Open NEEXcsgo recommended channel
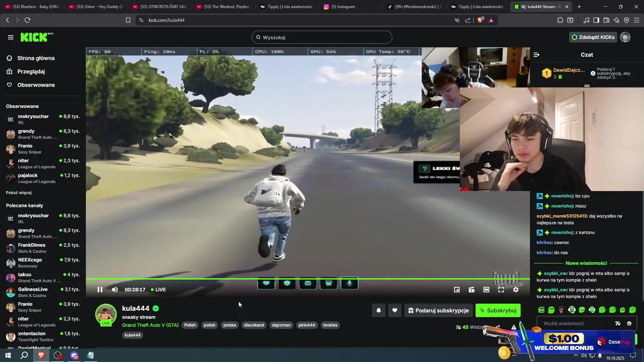This screenshot has width=644, height=362. point(43,263)
